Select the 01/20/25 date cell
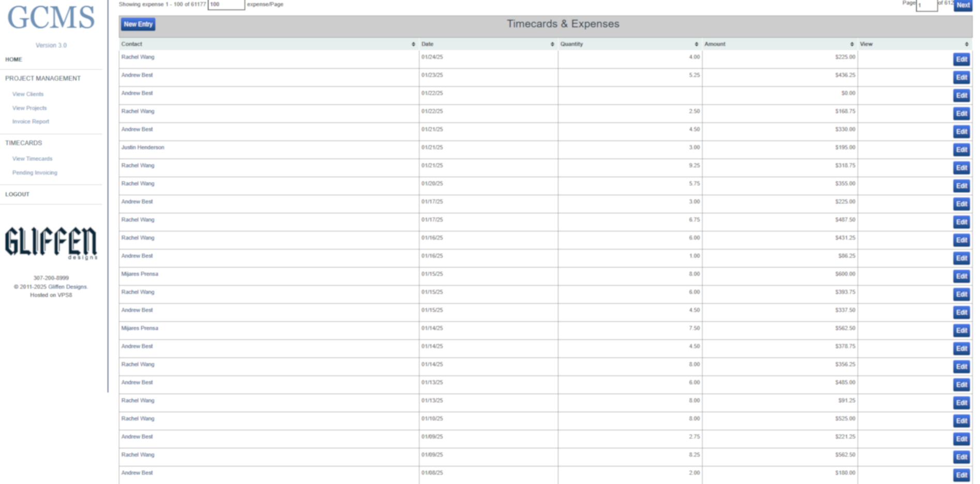 488,186
